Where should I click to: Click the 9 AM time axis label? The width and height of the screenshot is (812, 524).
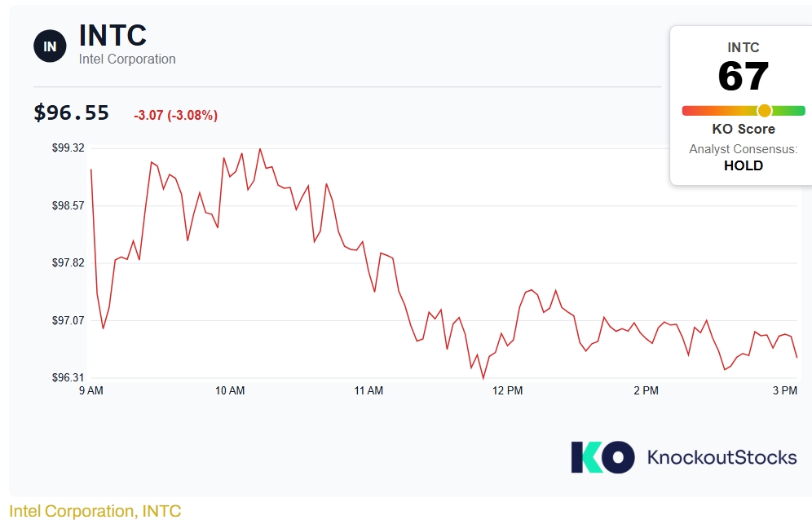coord(91,390)
